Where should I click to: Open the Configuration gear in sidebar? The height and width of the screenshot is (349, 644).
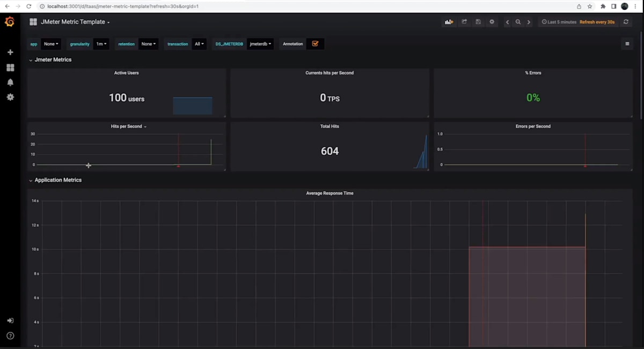click(x=10, y=97)
